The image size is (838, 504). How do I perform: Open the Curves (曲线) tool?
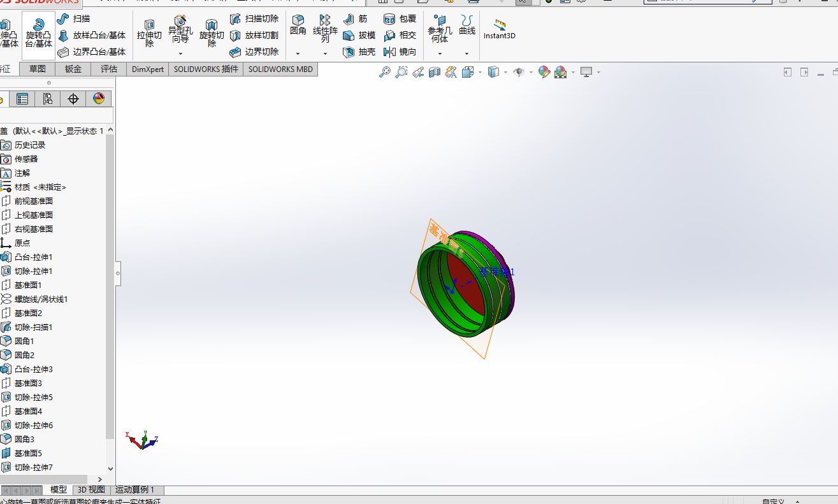click(467, 25)
